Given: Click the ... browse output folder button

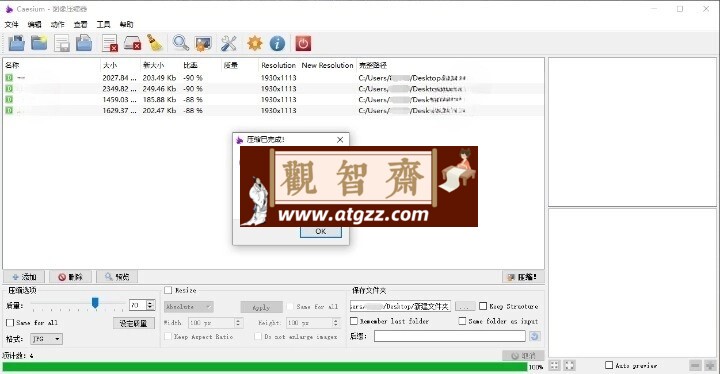Looking at the screenshot, I should pos(464,306).
